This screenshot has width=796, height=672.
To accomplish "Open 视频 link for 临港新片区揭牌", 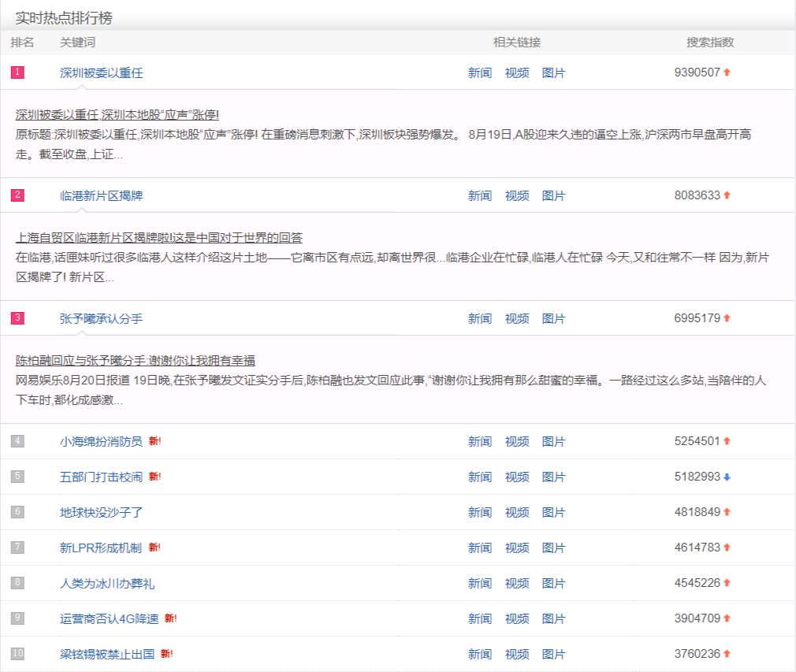I will click(516, 195).
